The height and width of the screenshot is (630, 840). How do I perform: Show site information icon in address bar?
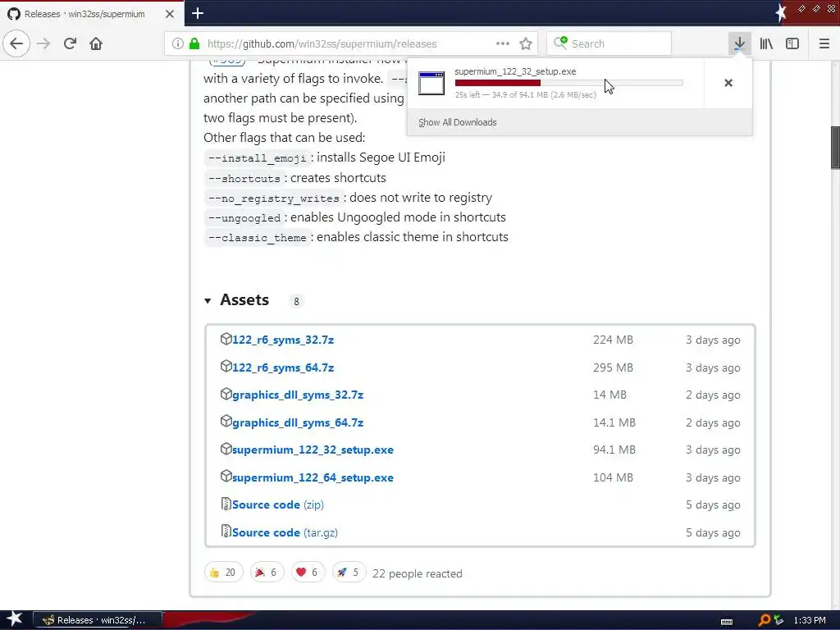(x=178, y=43)
